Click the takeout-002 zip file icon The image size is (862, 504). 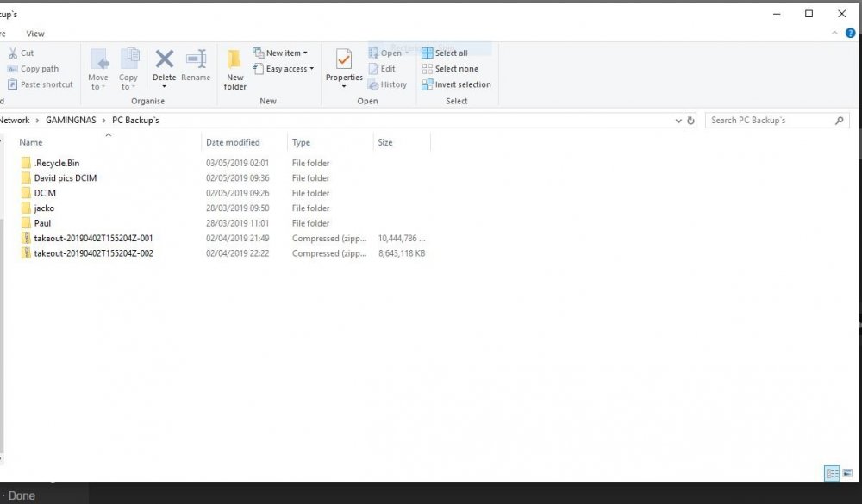26,252
